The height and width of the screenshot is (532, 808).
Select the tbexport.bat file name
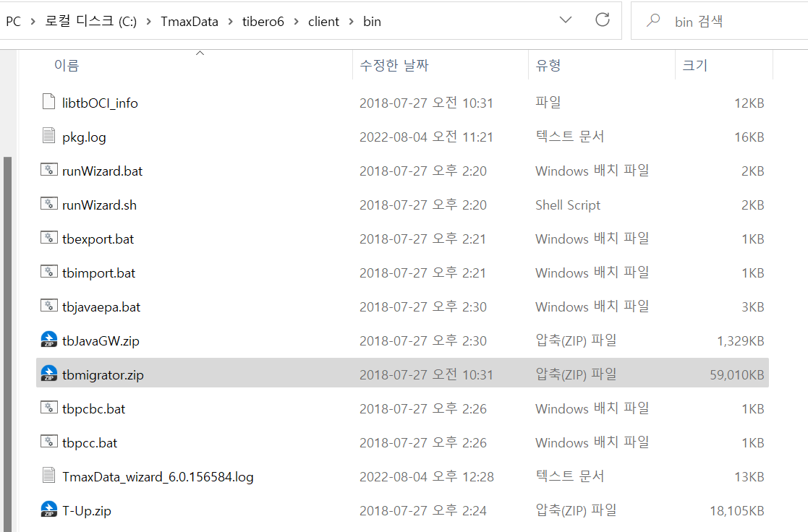click(98, 239)
